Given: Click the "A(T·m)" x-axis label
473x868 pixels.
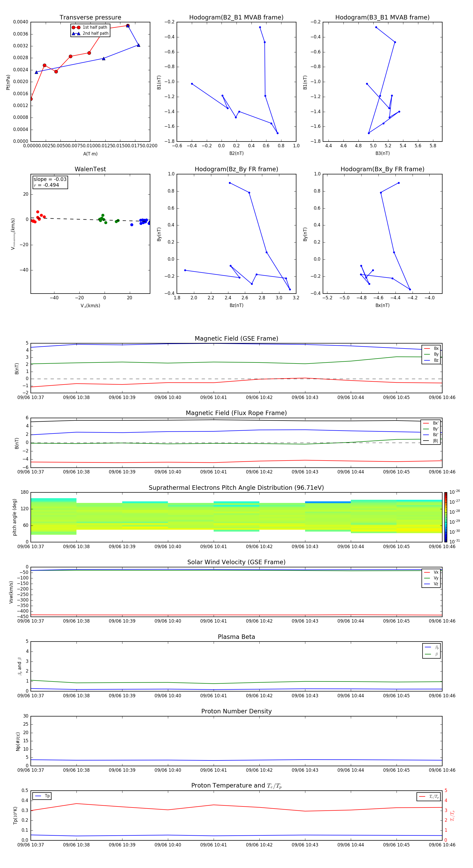Looking at the screenshot, I should (90, 154).
